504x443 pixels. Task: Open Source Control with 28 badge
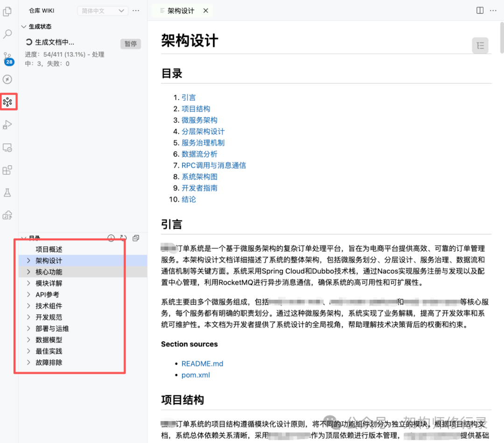8,58
